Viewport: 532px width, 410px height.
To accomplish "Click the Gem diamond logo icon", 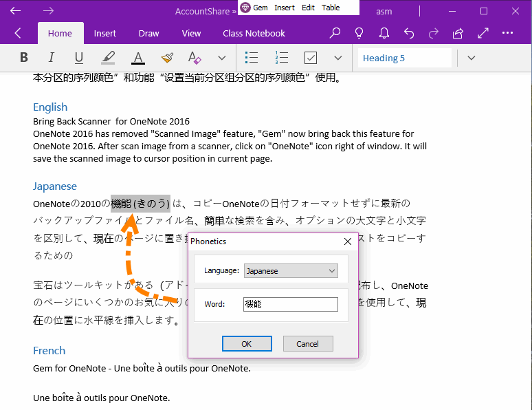I will tap(245, 8).
